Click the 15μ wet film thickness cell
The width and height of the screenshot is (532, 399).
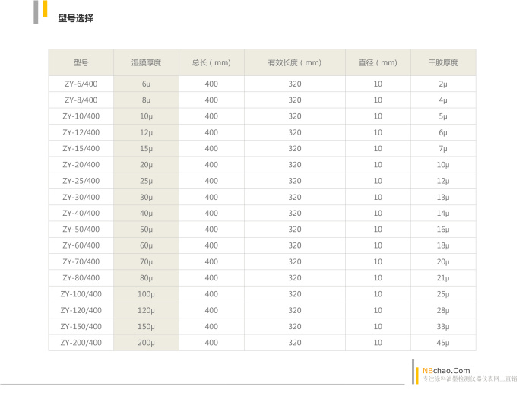146,148
